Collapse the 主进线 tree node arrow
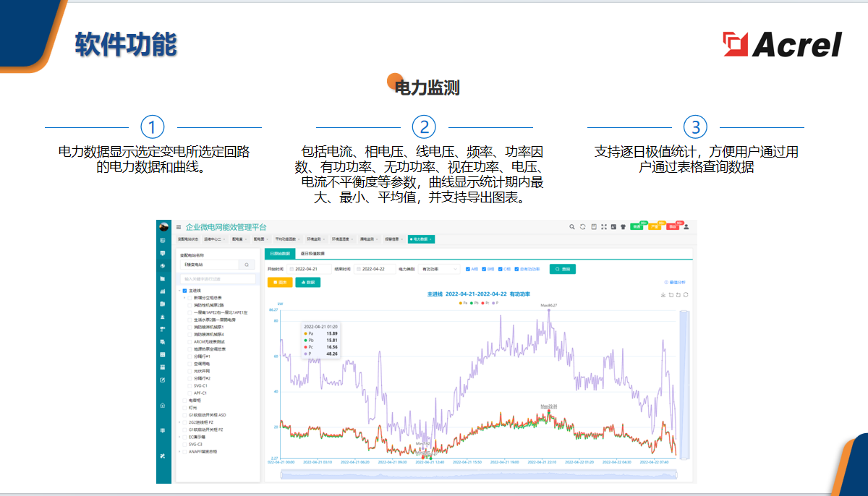The width and height of the screenshot is (868, 496). click(179, 291)
